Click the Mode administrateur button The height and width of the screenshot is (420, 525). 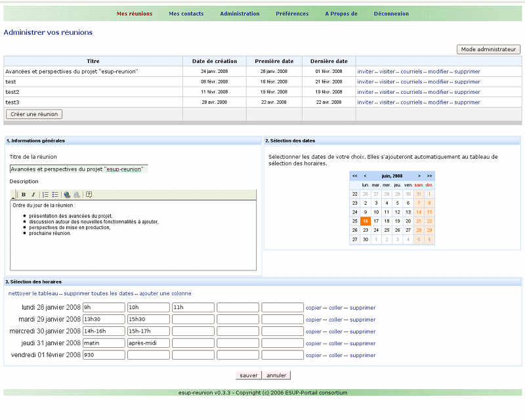[x=488, y=49]
